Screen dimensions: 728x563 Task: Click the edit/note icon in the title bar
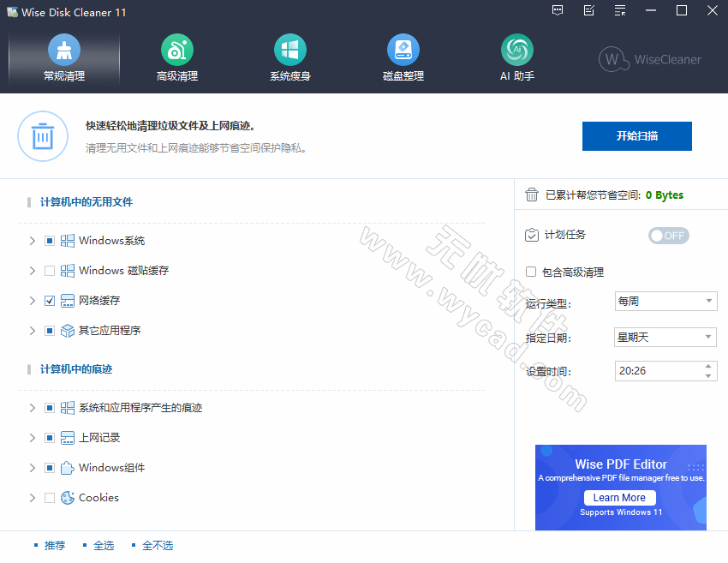(x=588, y=11)
